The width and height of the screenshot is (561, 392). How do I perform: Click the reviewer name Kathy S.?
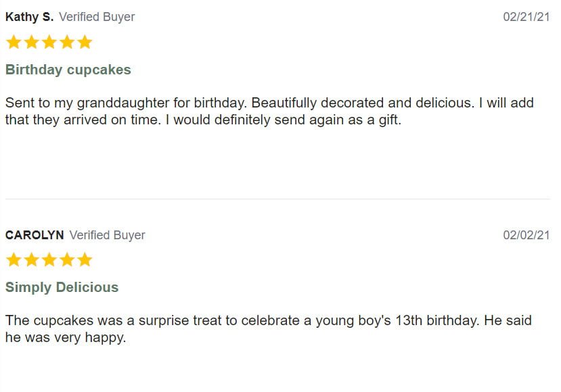29,17
